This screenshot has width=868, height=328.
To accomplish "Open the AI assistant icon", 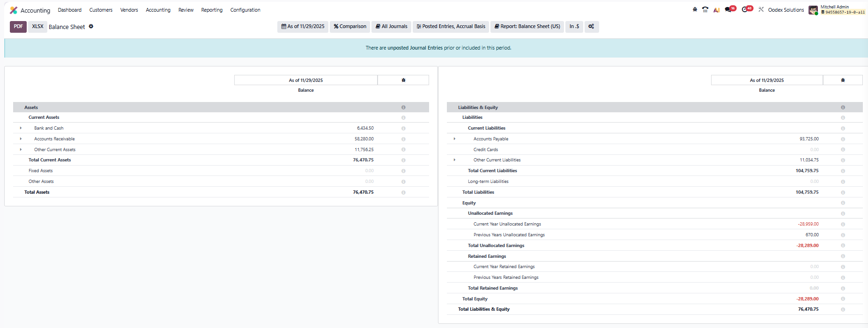I will click(x=716, y=10).
